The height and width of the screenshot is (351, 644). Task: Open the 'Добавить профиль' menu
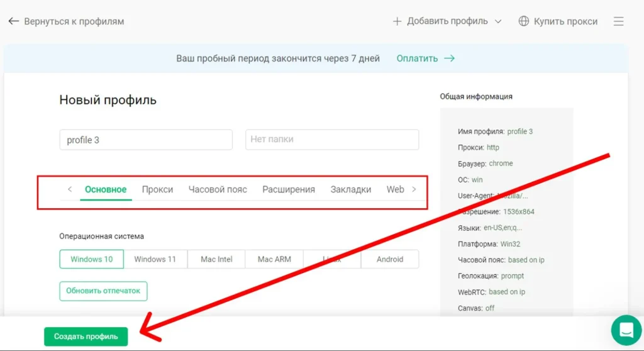(x=447, y=21)
